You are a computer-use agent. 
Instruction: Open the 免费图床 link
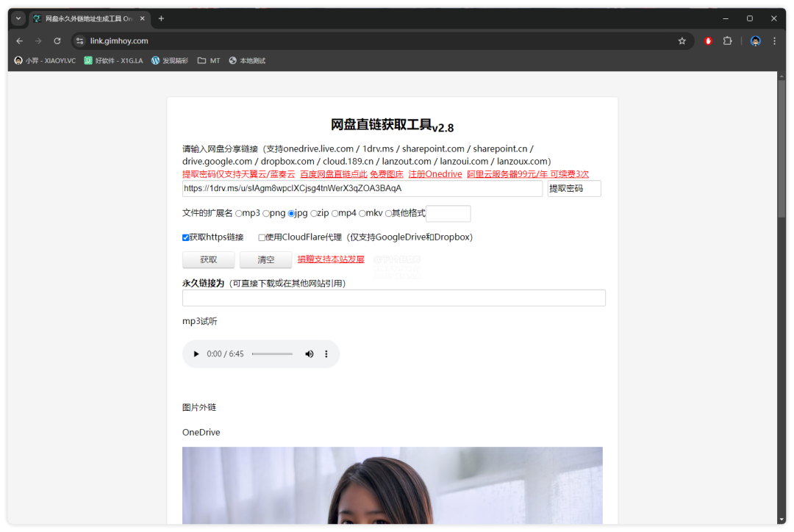point(387,174)
